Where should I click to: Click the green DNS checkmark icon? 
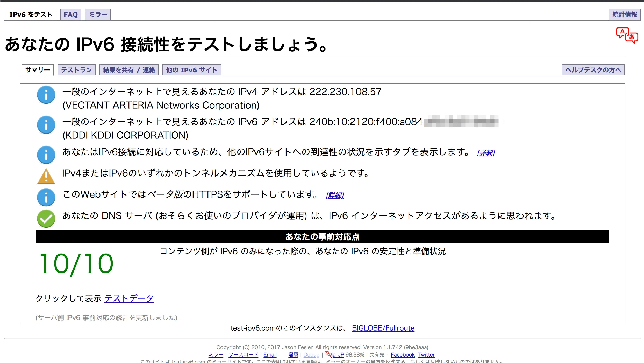46,219
